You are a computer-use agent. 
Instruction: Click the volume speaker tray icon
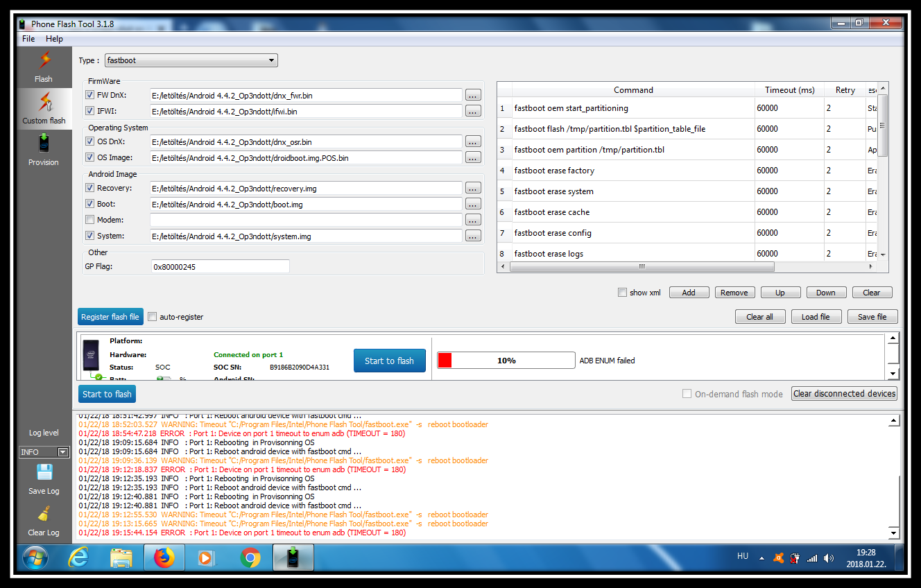coord(829,557)
